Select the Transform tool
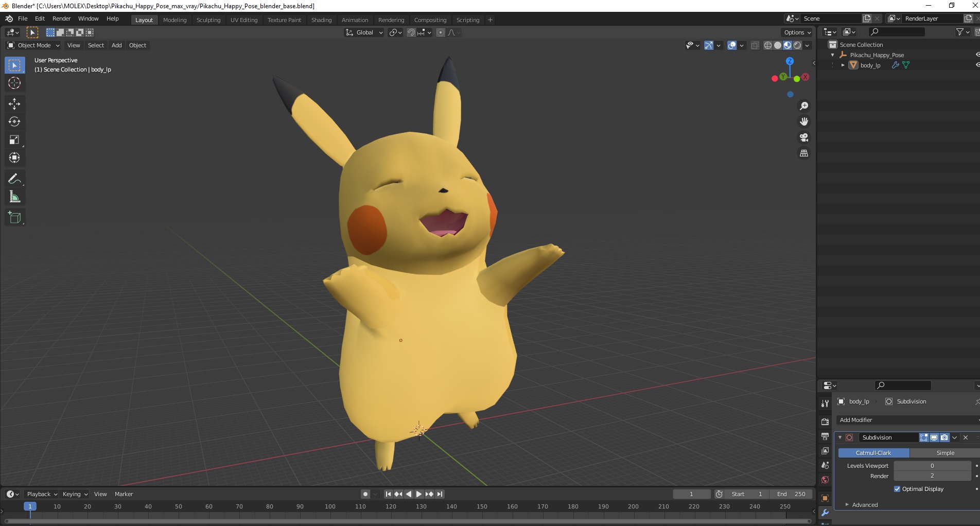 pyautogui.click(x=14, y=158)
